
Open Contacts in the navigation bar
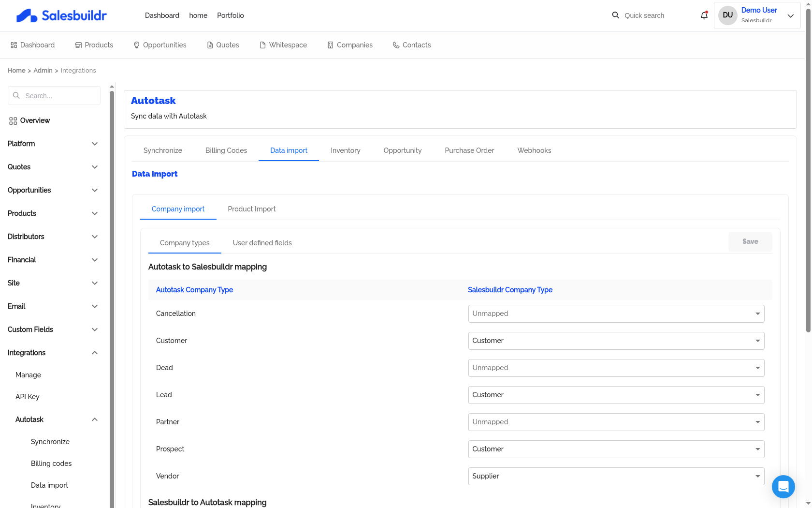coord(412,45)
